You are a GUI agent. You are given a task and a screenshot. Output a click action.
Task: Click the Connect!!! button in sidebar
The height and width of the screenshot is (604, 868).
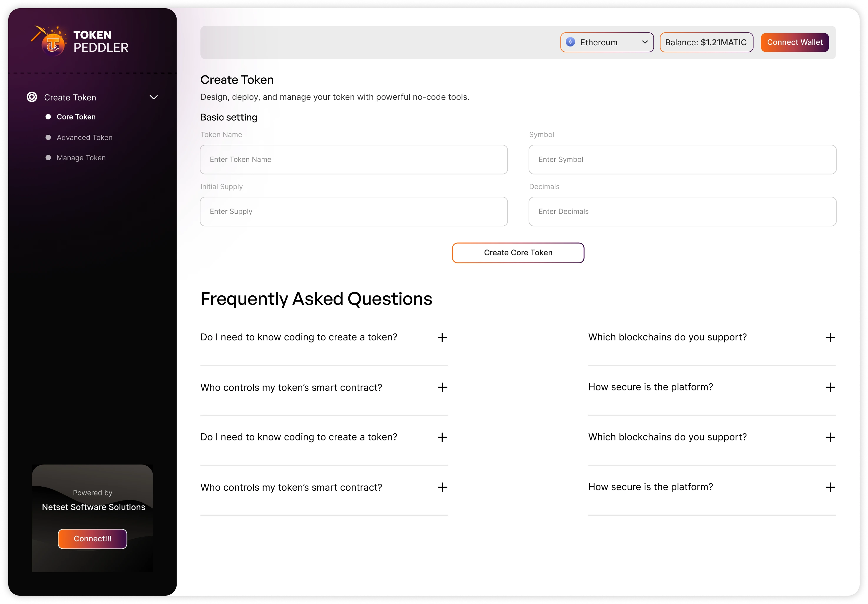92,539
